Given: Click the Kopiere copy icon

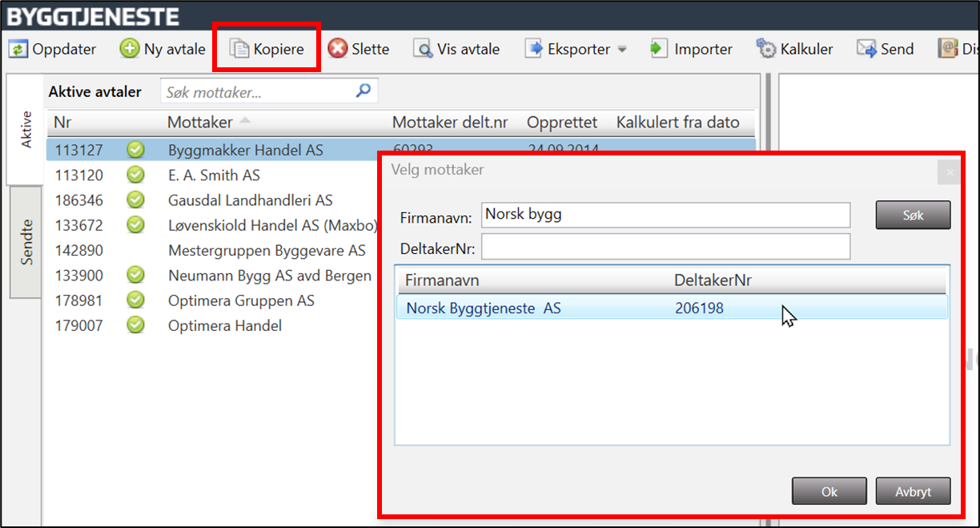Looking at the screenshot, I should point(239,49).
